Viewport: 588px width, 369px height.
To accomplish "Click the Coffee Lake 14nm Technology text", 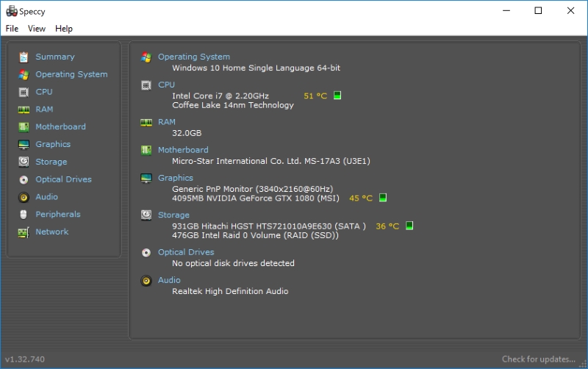I will point(233,105).
